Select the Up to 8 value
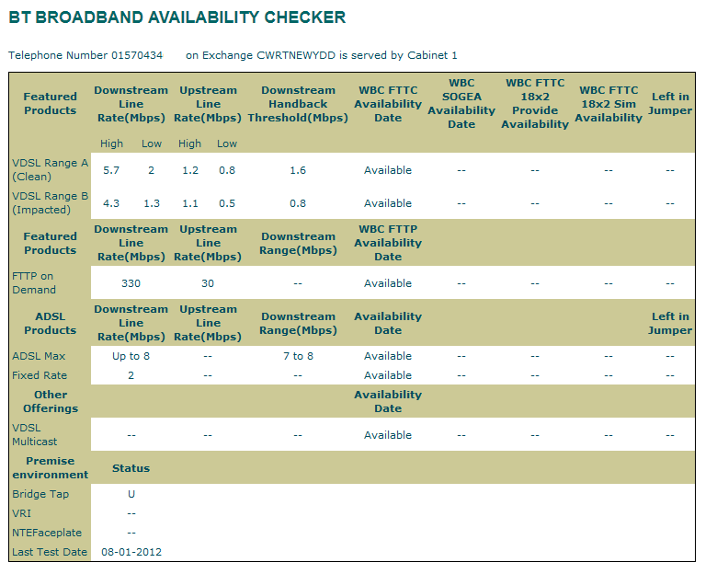Image resolution: width=728 pixels, height=574 pixels. pyautogui.click(x=131, y=356)
